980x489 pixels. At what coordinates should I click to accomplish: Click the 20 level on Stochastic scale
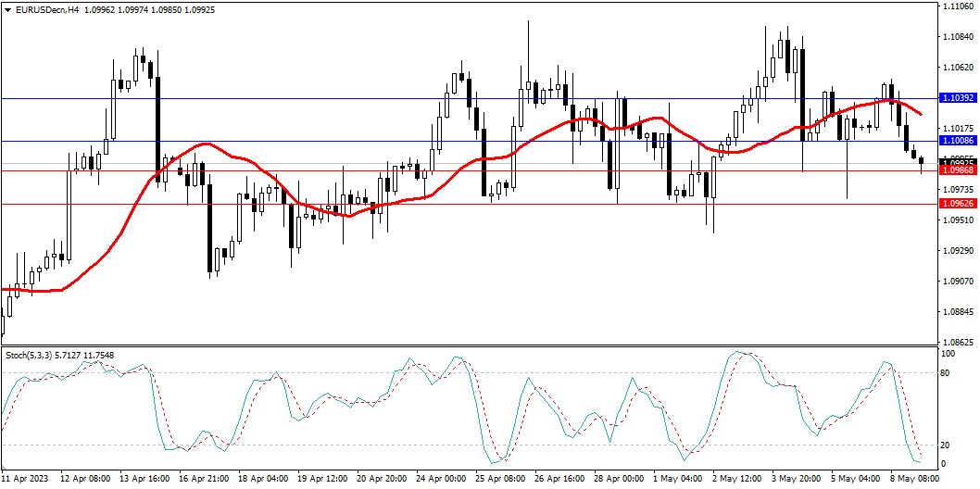(947, 445)
